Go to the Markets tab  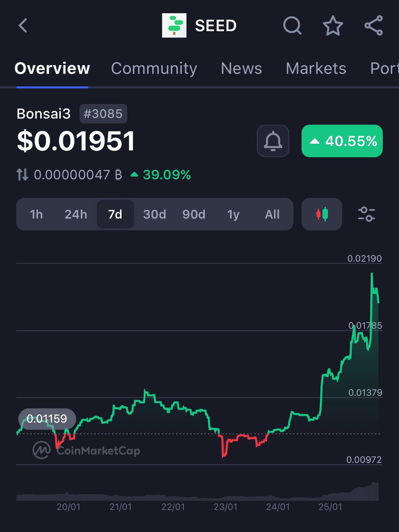(316, 68)
